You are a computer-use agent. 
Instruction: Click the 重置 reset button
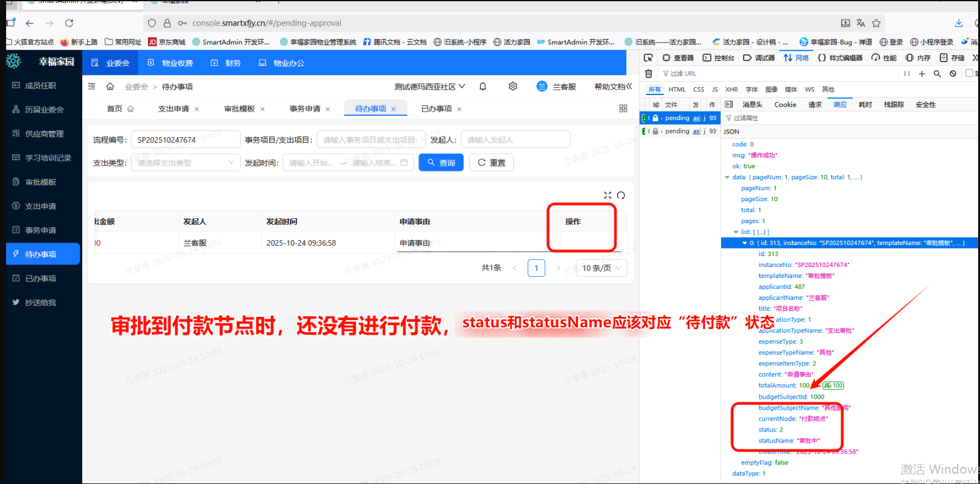pyautogui.click(x=492, y=163)
